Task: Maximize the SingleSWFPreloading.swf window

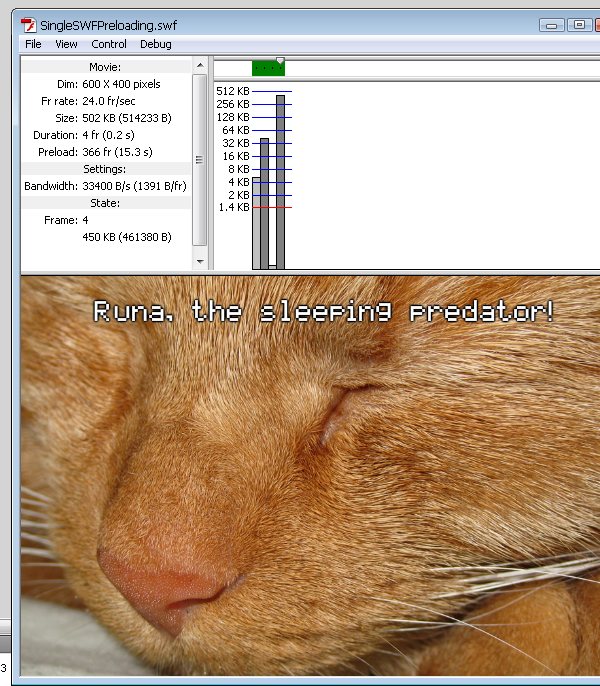Action: 579,25
